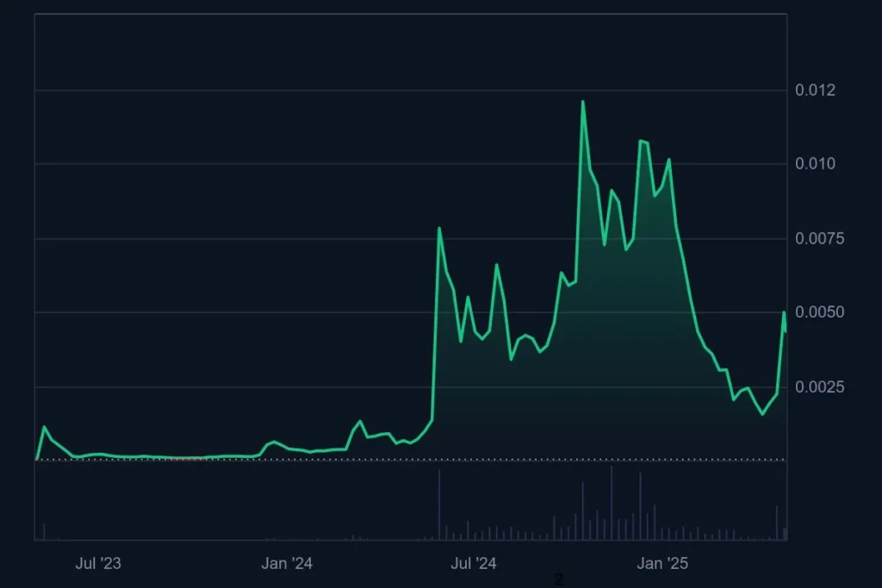Click the highest price peak near 0.012
882x588 pixels.
click(583, 102)
